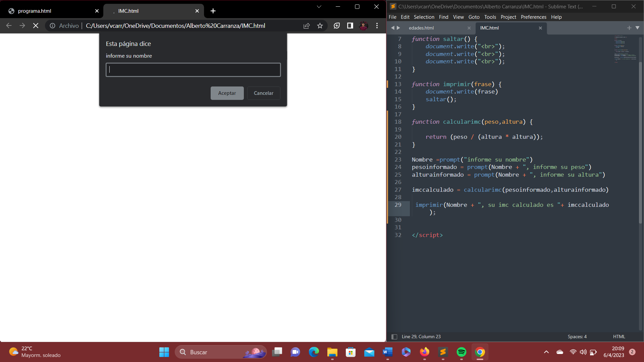Open the Chrome profile avatar
The width and height of the screenshot is (644, 362).
point(364,26)
